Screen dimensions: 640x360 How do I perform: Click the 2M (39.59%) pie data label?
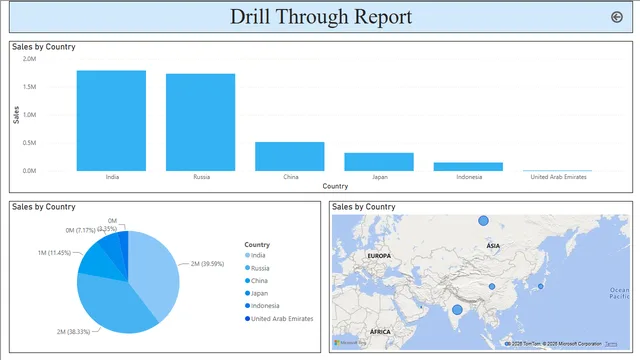[x=207, y=264]
